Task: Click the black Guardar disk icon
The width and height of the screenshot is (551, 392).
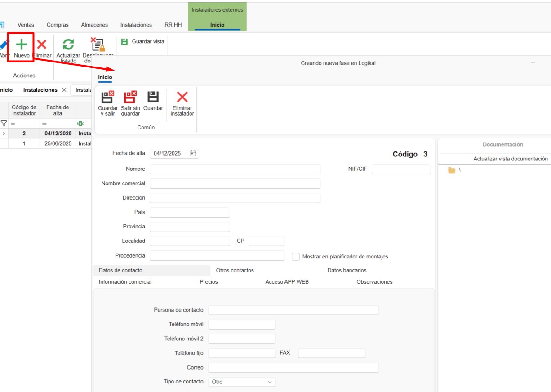Action: 153,97
